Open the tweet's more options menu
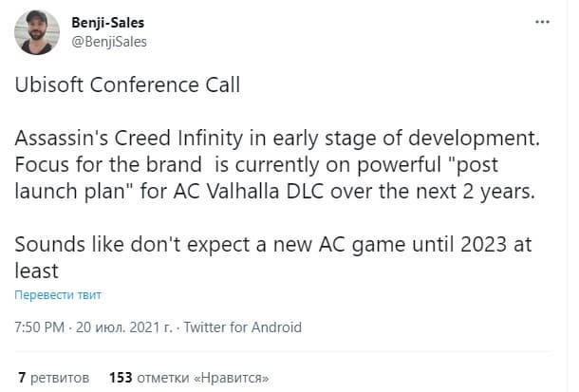 543,21
